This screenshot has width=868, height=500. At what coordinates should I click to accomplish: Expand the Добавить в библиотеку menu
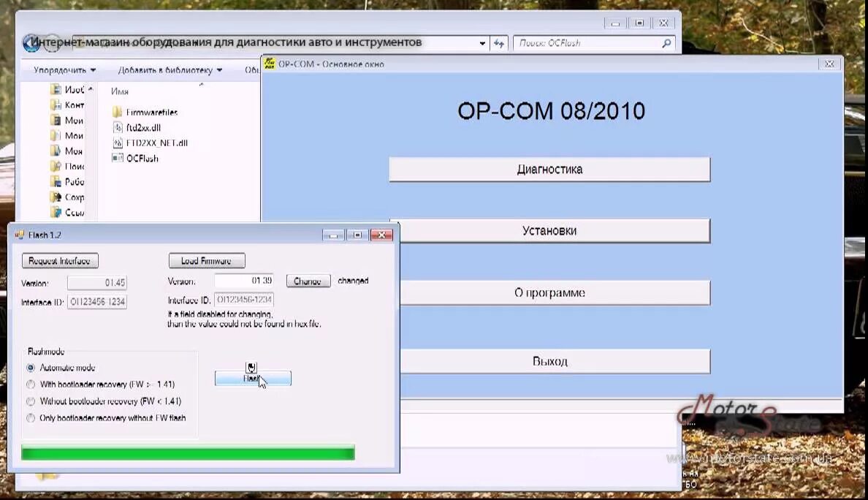(x=170, y=70)
